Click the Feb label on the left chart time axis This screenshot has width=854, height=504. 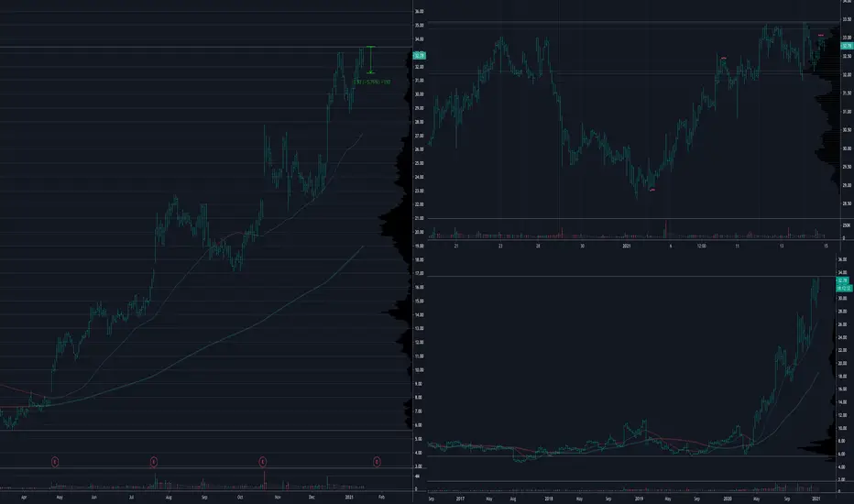click(382, 498)
